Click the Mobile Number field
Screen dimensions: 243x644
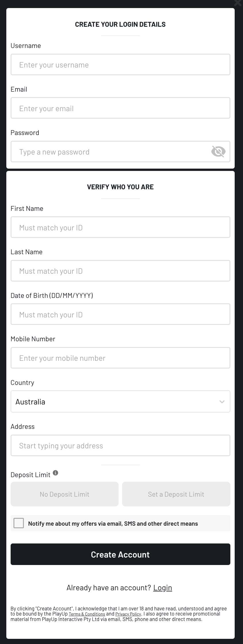coord(120,358)
